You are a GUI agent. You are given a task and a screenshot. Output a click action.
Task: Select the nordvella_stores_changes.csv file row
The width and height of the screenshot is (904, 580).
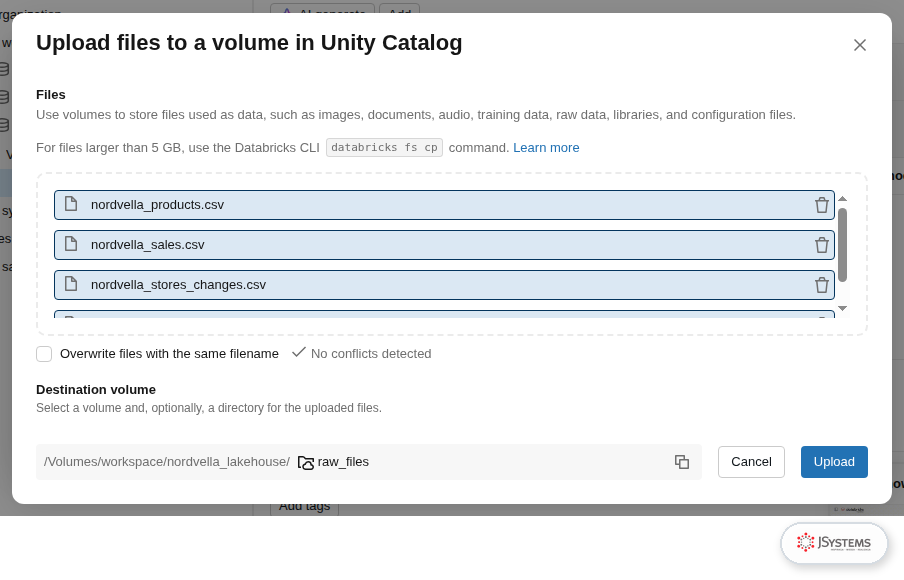point(445,285)
